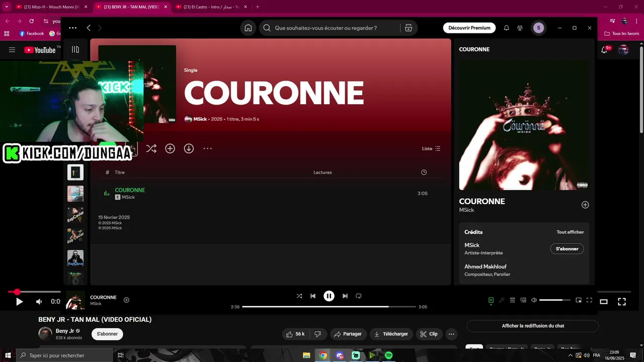Open Liste view mode dropdown
644x362 pixels.
431,149
